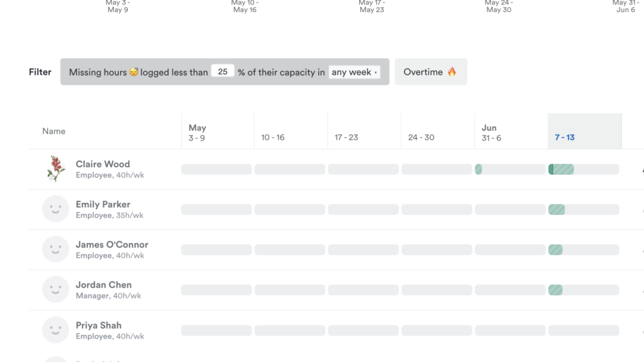Click Emily Parker's 7 - 13 hours bar
Screen dimensions: 644x362
coord(584,209)
